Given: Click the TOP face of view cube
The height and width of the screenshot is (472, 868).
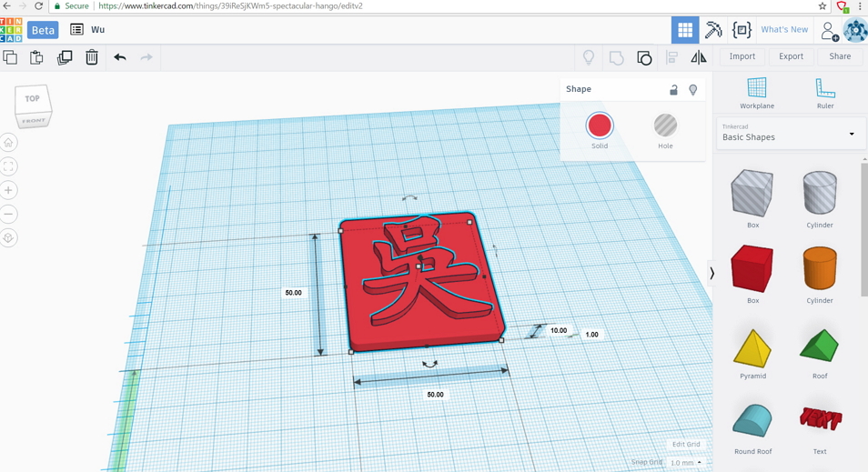Looking at the screenshot, I should [32, 98].
